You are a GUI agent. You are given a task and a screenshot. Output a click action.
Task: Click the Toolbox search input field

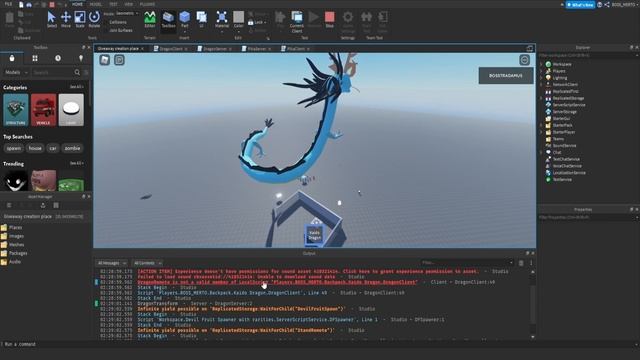53,72
